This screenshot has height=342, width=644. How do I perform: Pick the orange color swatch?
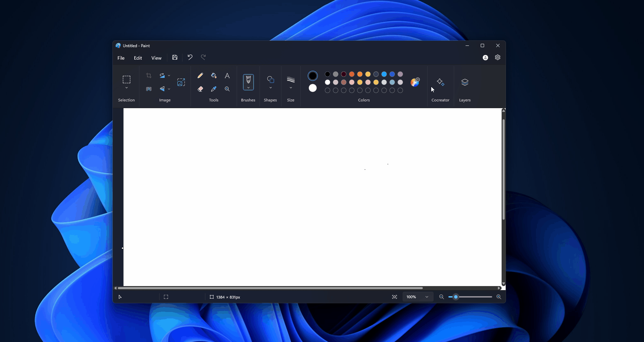point(360,74)
